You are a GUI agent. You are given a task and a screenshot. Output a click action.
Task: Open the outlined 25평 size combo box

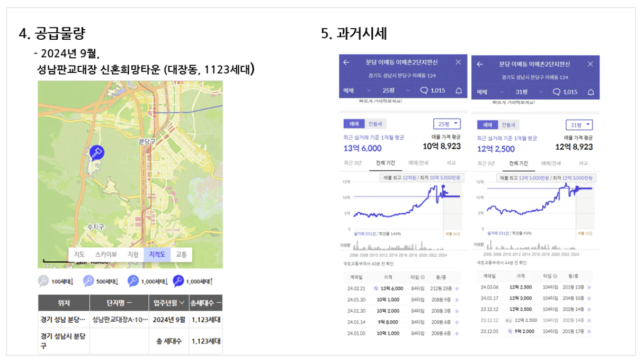point(447,124)
